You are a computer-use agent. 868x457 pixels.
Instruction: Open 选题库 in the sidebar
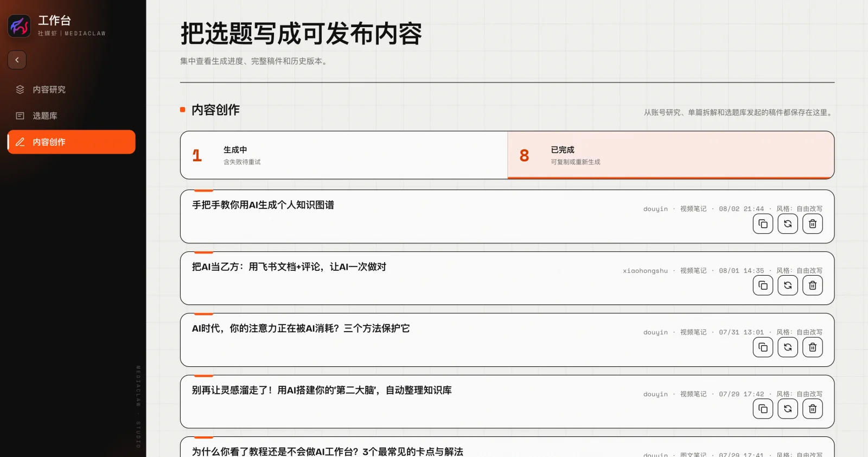pyautogui.click(x=71, y=116)
